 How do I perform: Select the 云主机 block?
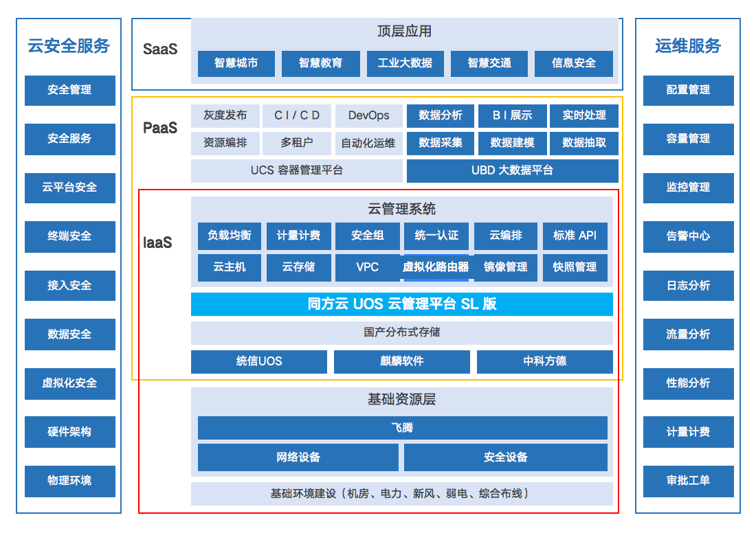[230, 267]
